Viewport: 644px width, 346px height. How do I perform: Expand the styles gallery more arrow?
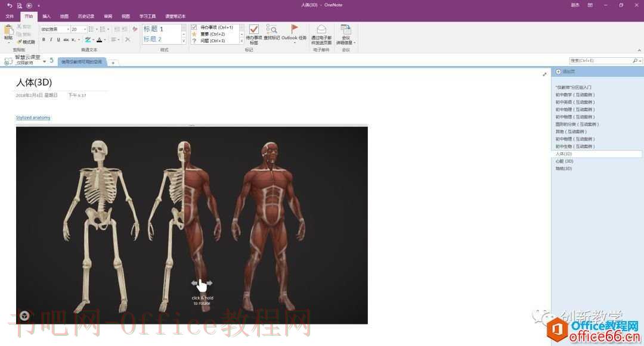click(x=184, y=41)
